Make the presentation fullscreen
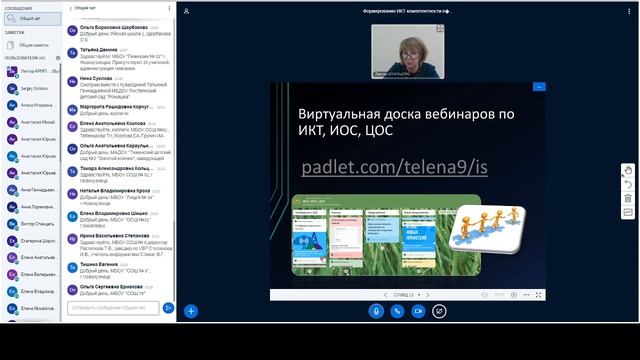The height and width of the screenshot is (360, 640). 539,295
